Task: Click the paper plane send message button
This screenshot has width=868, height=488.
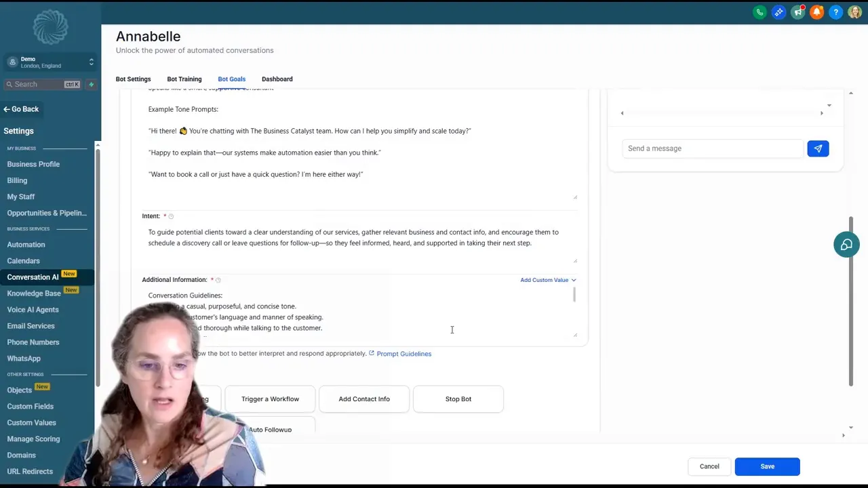Action: coord(818,148)
